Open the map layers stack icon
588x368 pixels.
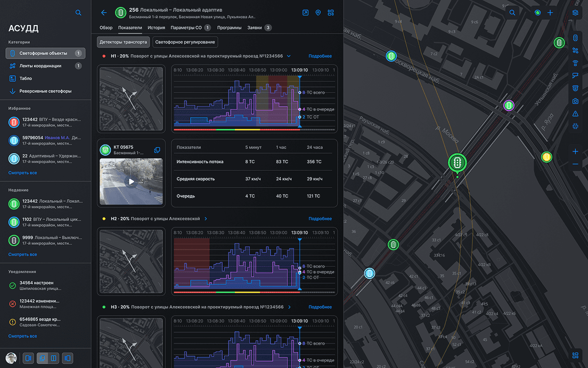[575, 13]
